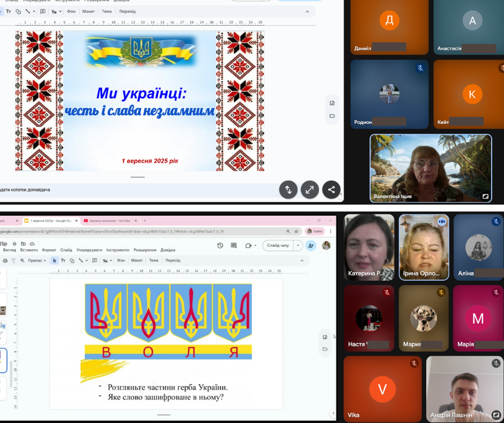The height and width of the screenshot is (423, 504).
Task: Open the Припас zoom dropdown
Action: 37,260
